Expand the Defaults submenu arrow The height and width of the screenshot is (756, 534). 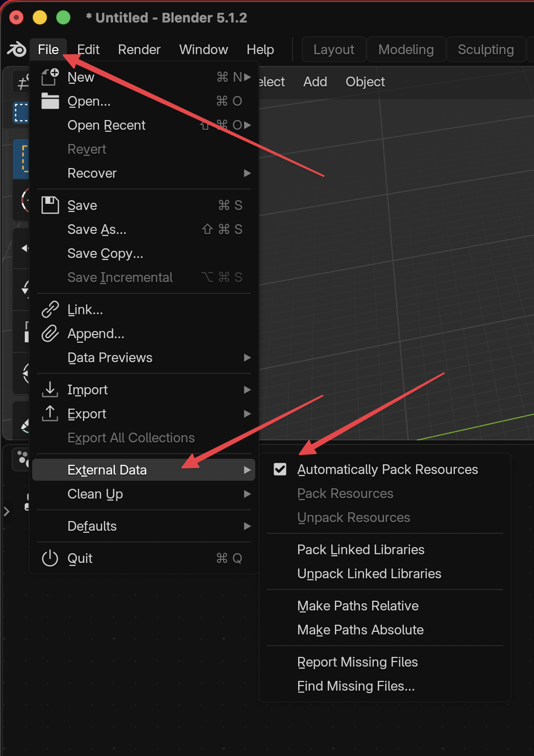(248, 526)
